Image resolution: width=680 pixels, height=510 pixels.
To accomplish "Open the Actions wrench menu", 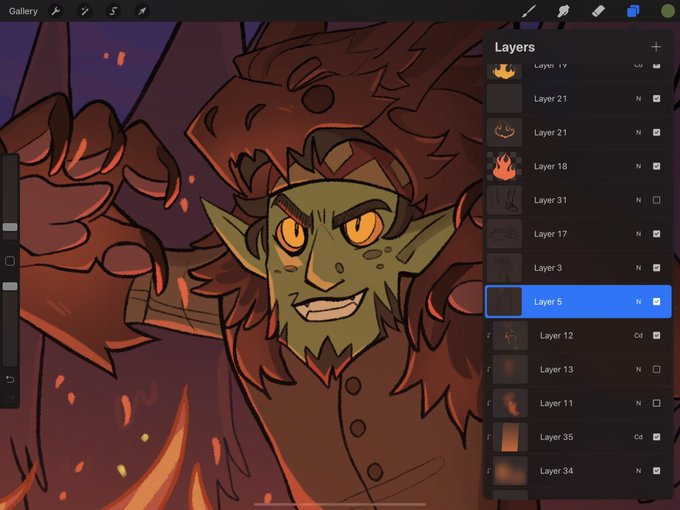I will coord(56,11).
